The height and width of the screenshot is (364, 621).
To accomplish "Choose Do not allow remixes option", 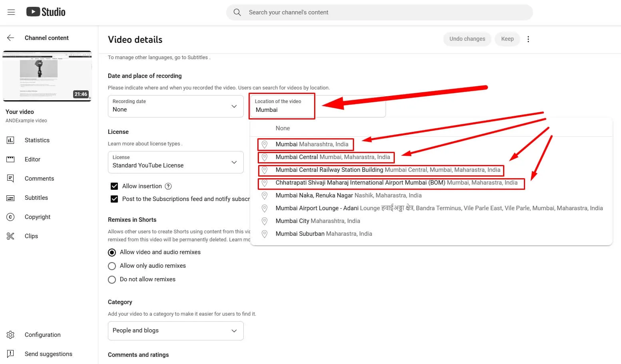I will pyautogui.click(x=112, y=280).
